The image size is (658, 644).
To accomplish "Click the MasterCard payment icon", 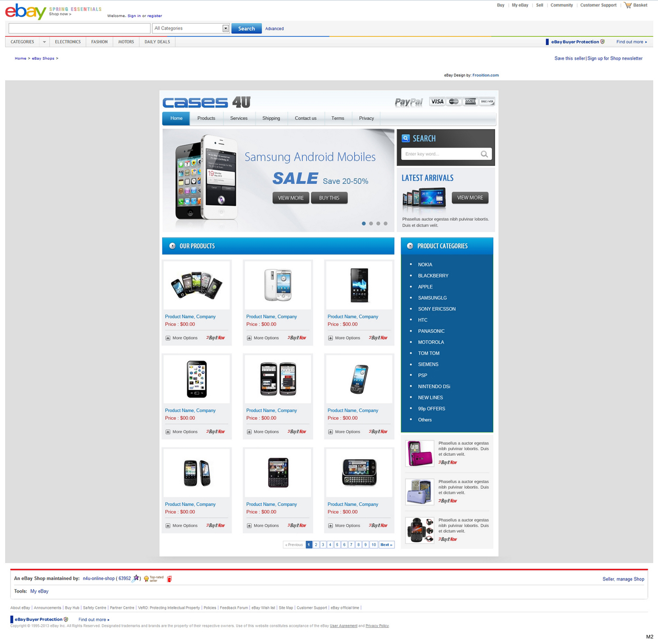I will tap(454, 101).
